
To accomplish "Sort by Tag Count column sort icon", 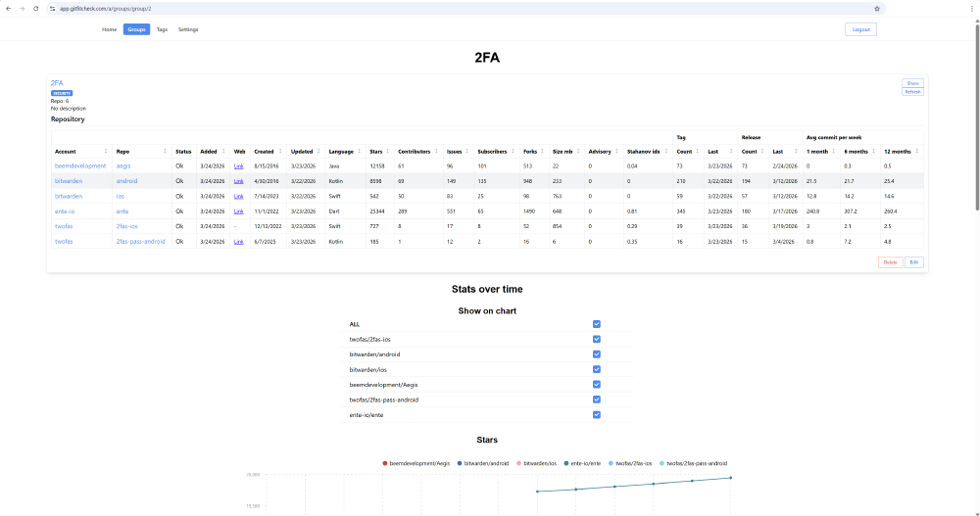I will pos(698,151).
